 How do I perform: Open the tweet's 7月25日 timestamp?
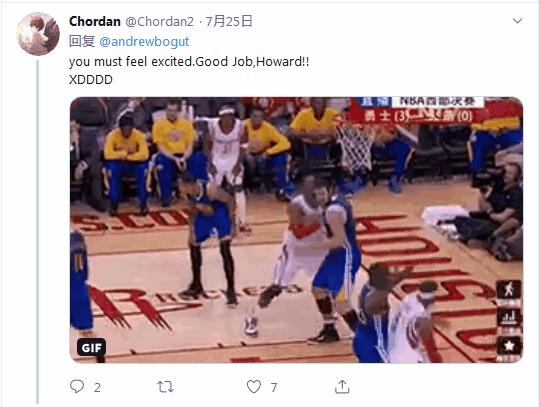(x=229, y=21)
